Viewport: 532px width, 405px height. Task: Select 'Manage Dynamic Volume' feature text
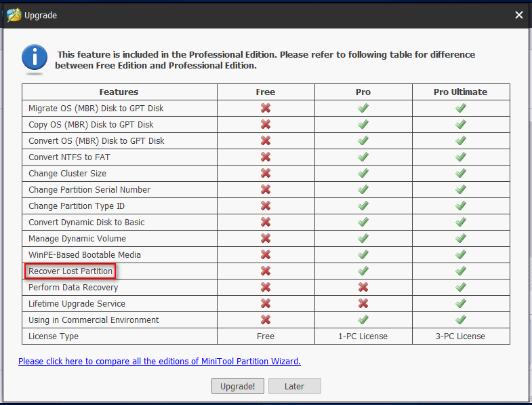pyautogui.click(x=77, y=239)
